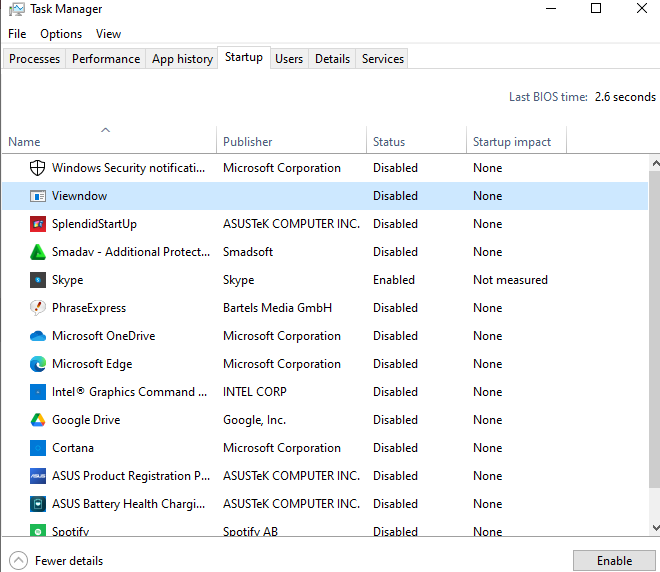Select the Microsoft Edge entry name
The width and height of the screenshot is (660, 572).
(92, 364)
